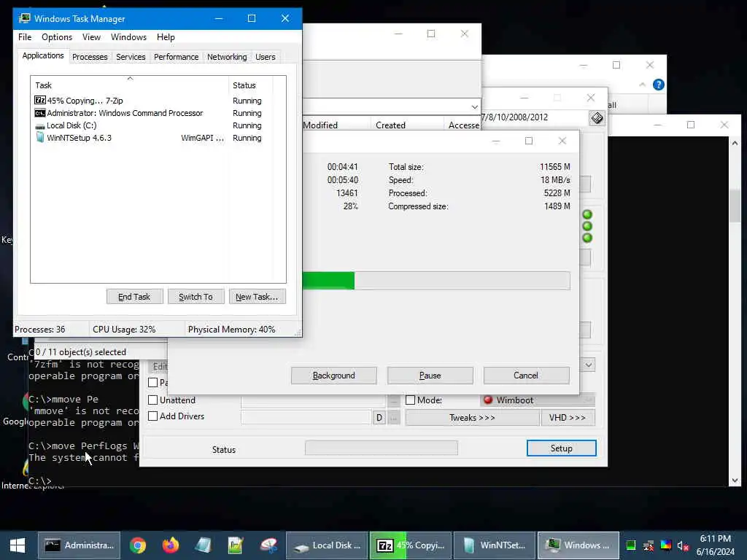Open Tweaks >>> panel
The image size is (747, 560).
coord(472,418)
